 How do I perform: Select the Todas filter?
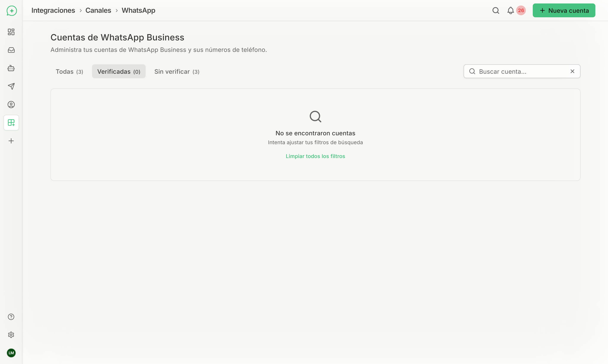(x=69, y=71)
